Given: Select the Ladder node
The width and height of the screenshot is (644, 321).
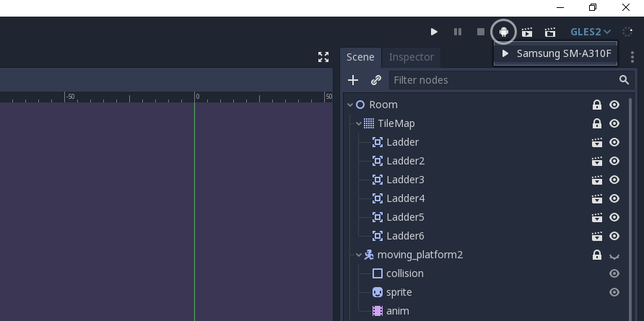Looking at the screenshot, I should 403,142.
